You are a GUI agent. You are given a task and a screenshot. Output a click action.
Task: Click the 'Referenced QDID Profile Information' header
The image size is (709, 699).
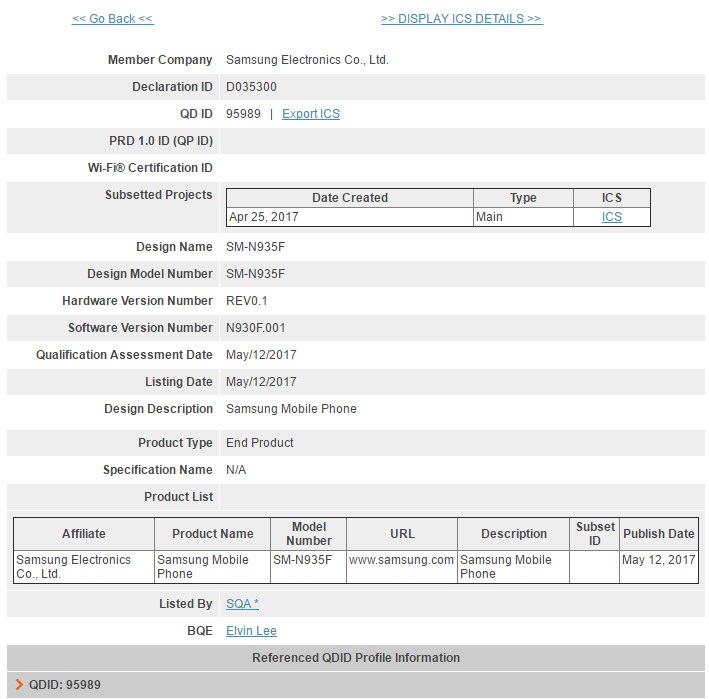pos(356,657)
